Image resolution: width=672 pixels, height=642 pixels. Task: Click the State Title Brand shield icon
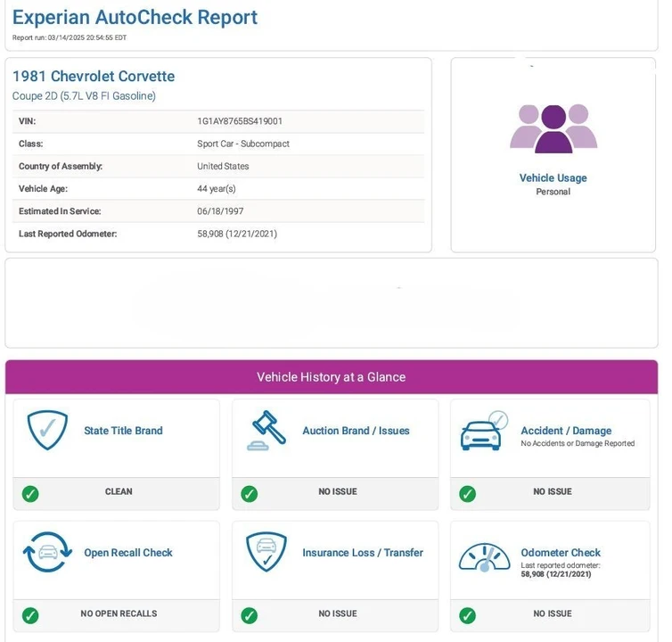pos(47,430)
